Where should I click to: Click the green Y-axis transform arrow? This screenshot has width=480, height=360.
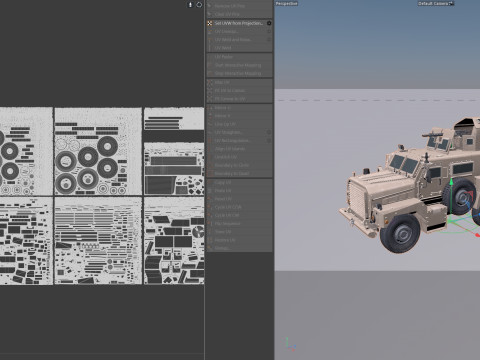[x=451, y=183]
